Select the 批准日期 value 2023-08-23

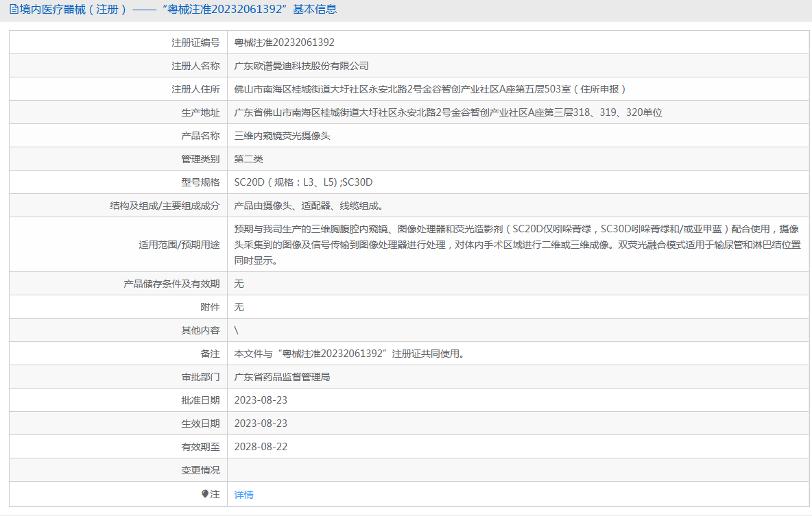click(x=261, y=400)
